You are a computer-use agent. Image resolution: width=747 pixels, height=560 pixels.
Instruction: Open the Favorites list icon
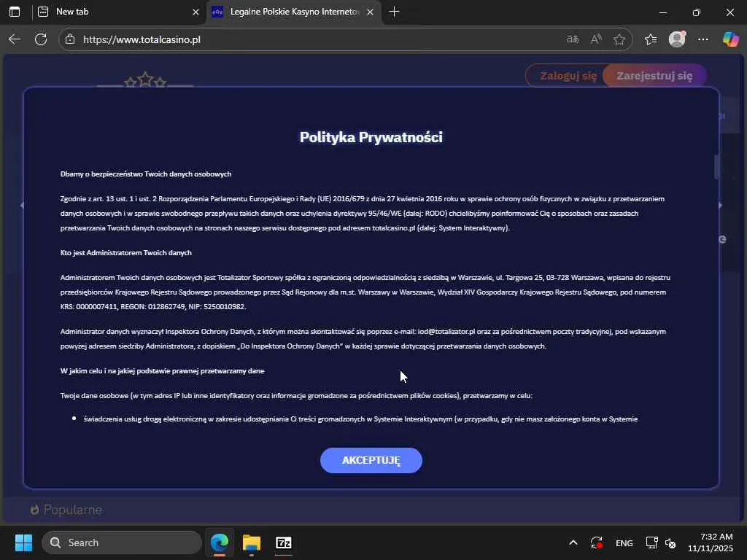651,39
